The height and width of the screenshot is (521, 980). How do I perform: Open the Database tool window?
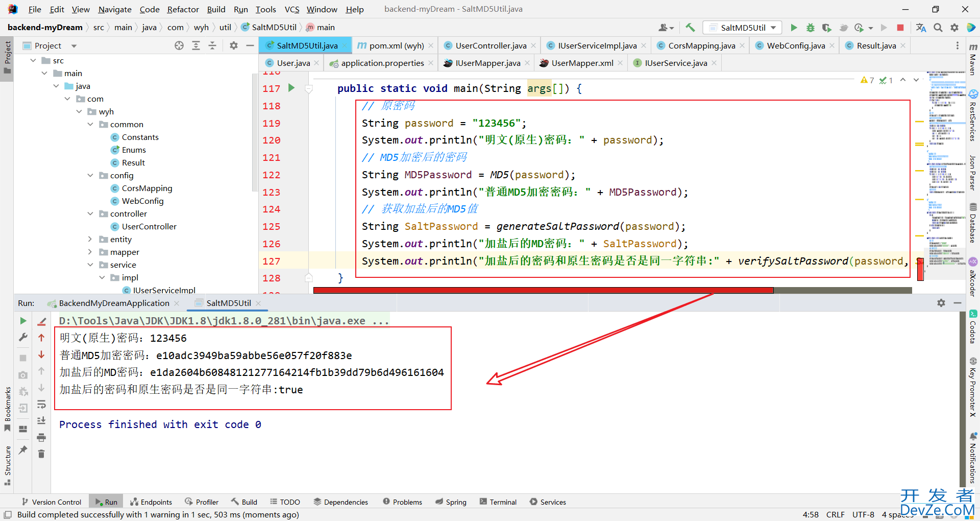coord(973,223)
